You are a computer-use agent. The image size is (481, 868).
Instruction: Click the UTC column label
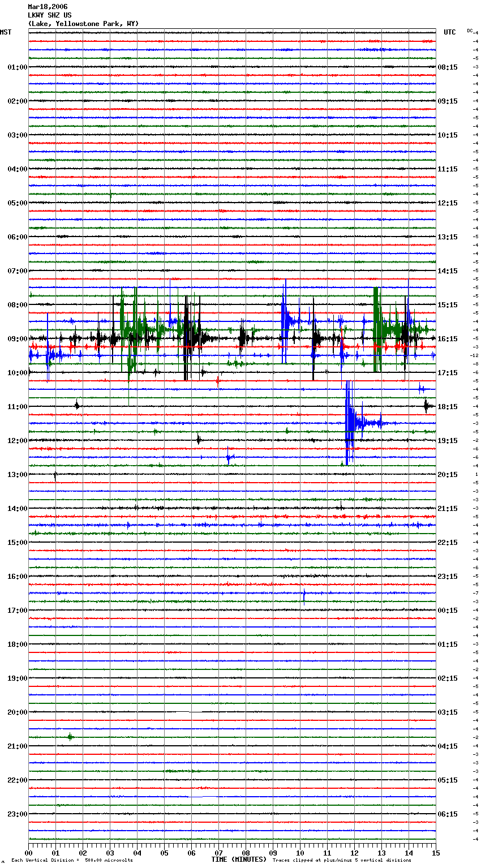point(449,32)
